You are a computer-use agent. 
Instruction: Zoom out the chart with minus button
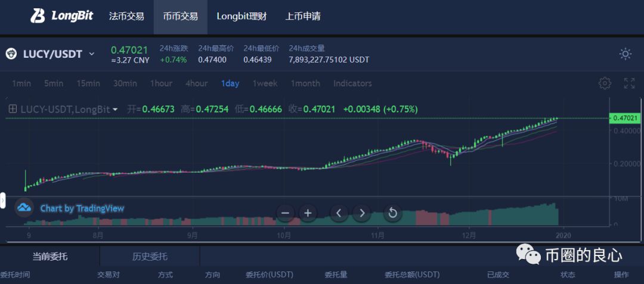tap(286, 213)
